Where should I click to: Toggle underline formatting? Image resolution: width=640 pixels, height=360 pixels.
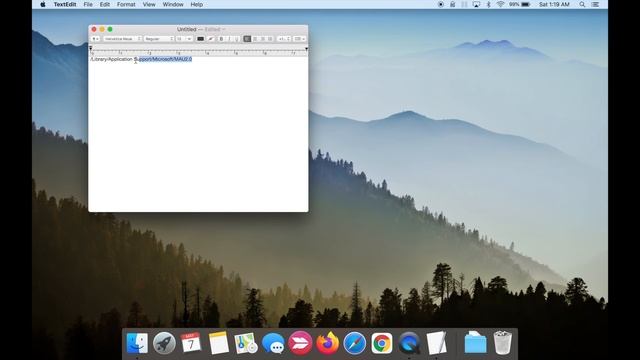(237, 39)
